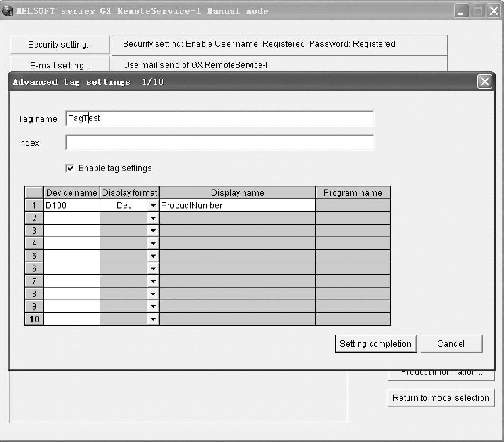Image resolution: width=504 pixels, height=442 pixels.
Task: Edit the ProductNumber display name cell
Action: click(x=237, y=205)
